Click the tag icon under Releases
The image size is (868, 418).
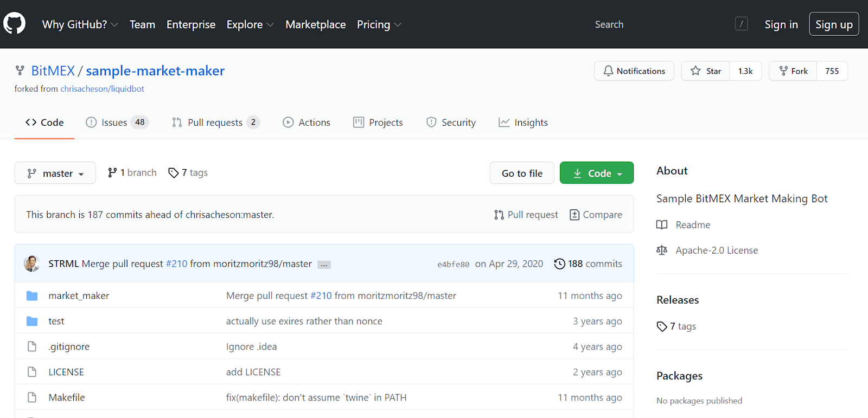click(x=662, y=326)
